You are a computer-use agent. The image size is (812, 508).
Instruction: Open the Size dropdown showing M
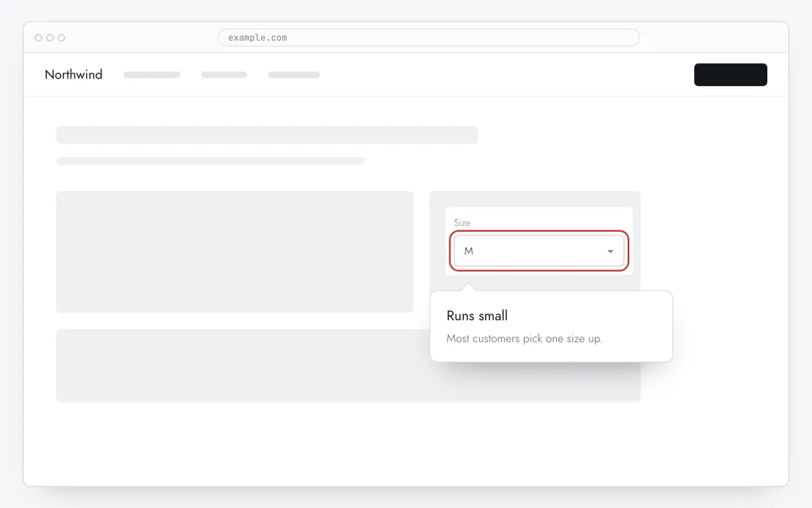point(539,251)
